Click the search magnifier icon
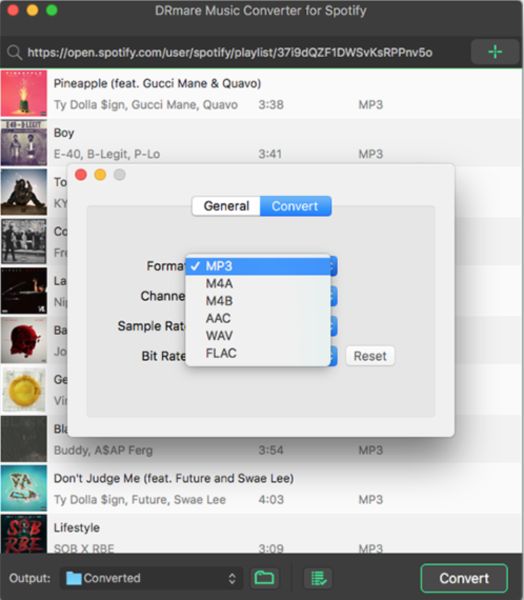The height and width of the screenshot is (600, 524). [x=15, y=52]
